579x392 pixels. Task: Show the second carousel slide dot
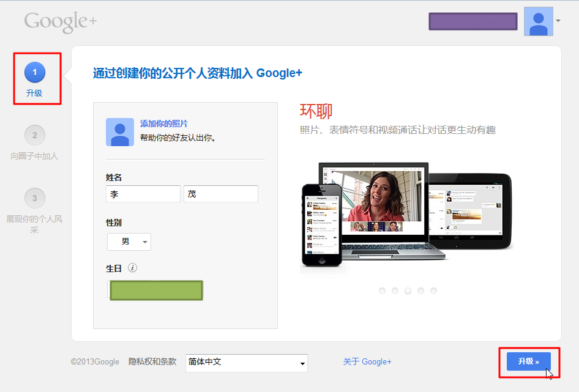click(x=395, y=291)
